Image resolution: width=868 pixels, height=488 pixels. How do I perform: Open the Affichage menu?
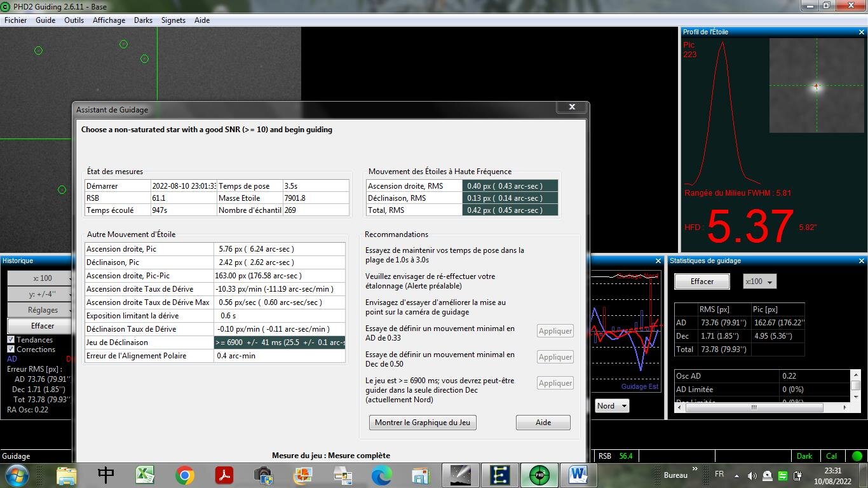(x=109, y=20)
